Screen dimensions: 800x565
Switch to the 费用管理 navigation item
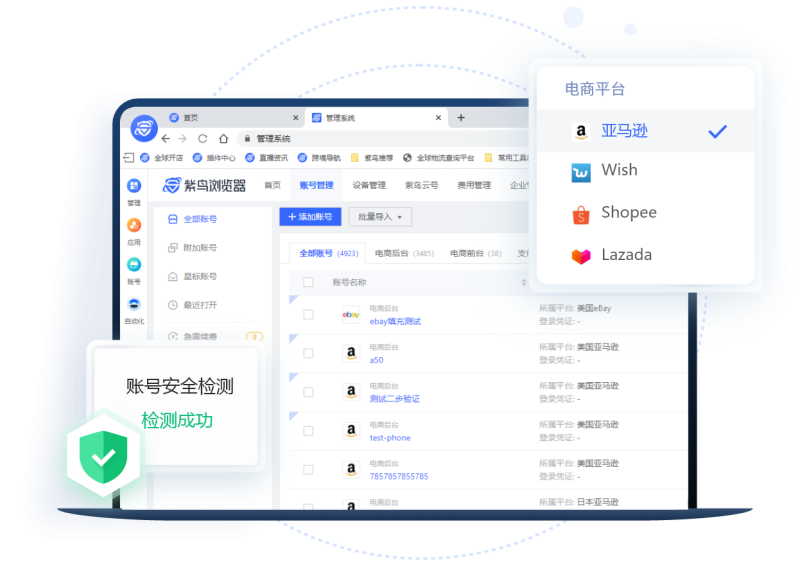(x=474, y=185)
